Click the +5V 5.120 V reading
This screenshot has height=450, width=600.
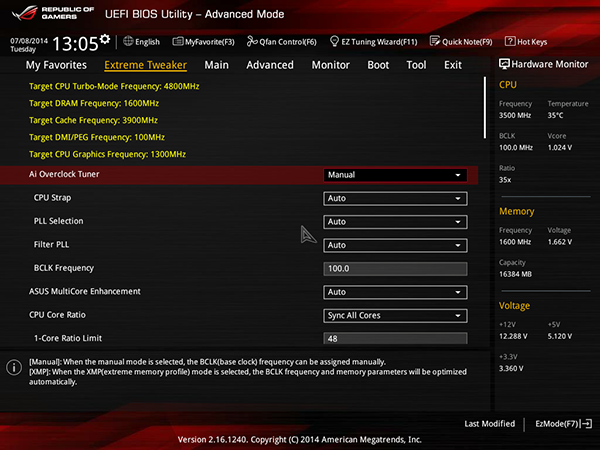point(560,336)
